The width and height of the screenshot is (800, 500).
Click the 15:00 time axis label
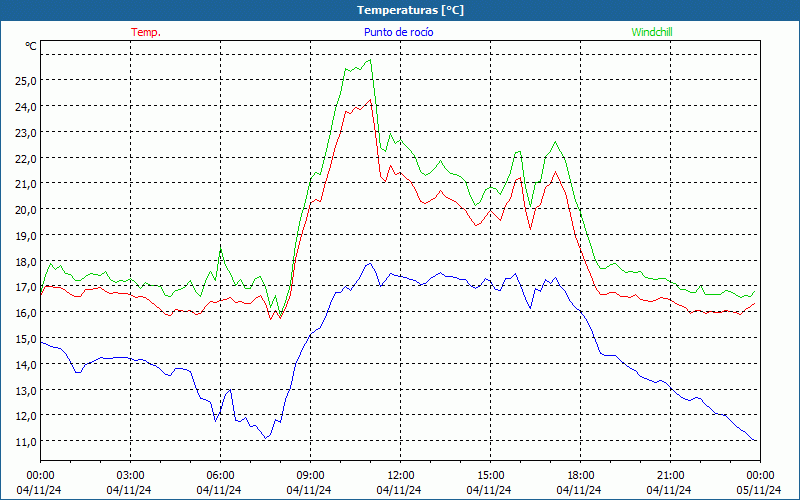[491, 475]
